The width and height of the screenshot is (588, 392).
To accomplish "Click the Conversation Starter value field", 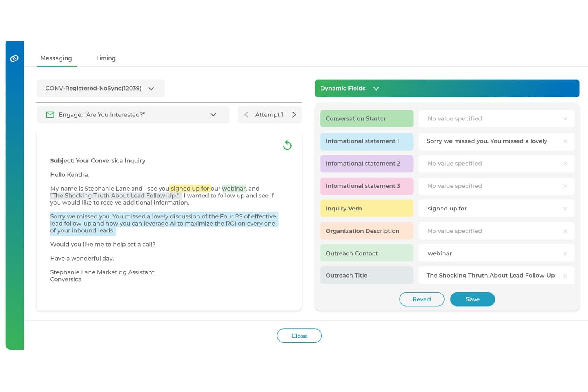I will pyautogui.click(x=497, y=119).
